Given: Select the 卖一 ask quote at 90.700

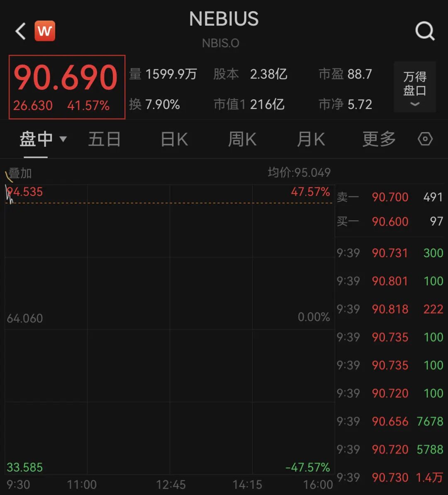Looking at the screenshot, I should point(389,197).
